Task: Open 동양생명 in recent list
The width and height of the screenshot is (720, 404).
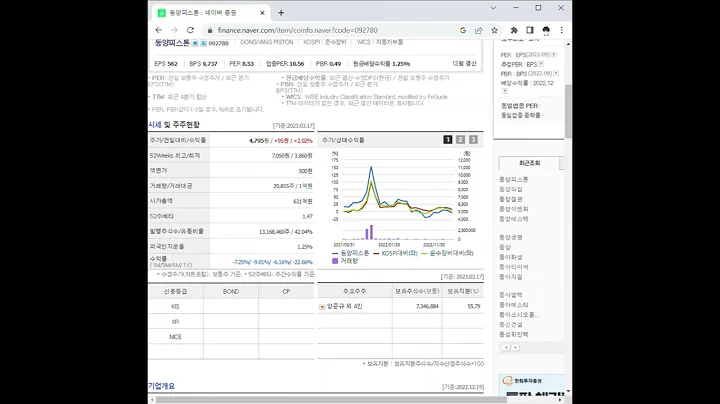Action: (511, 237)
